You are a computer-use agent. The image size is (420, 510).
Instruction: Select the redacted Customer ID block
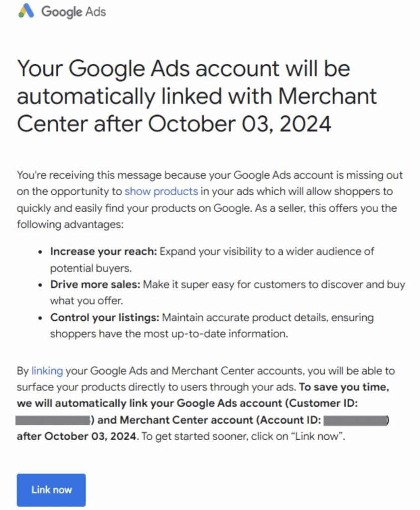[52, 420]
